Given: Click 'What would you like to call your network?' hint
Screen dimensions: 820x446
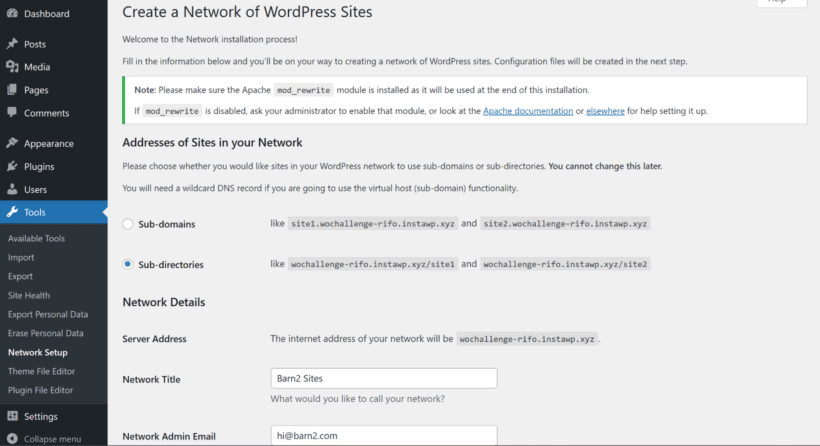Looking at the screenshot, I should pos(358,399).
